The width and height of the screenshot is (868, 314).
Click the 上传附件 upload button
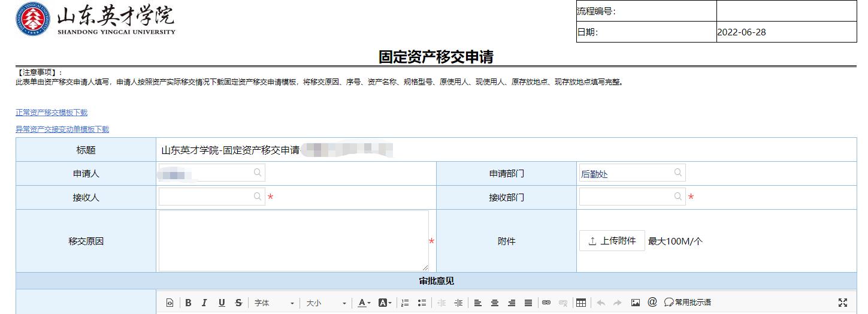pyautogui.click(x=612, y=241)
